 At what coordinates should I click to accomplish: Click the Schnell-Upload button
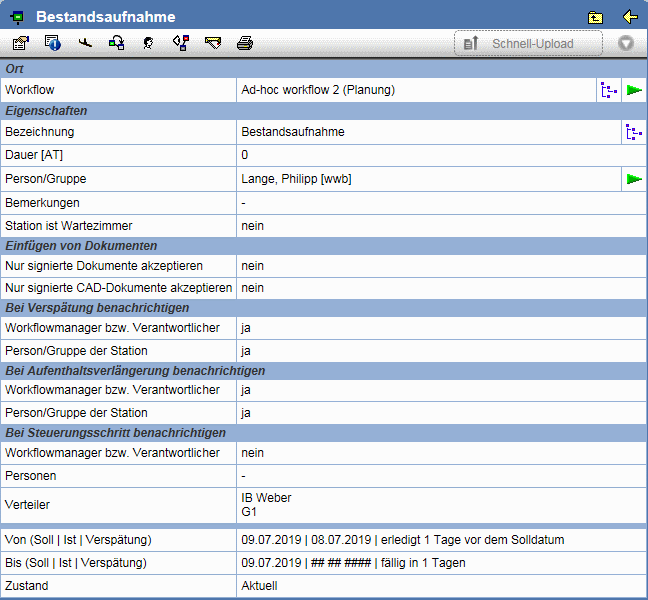click(x=528, y=43)
